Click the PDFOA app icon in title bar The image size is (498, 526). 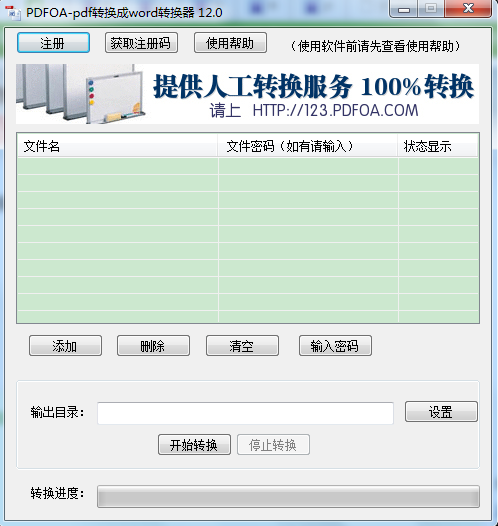[x=13, y=13]
